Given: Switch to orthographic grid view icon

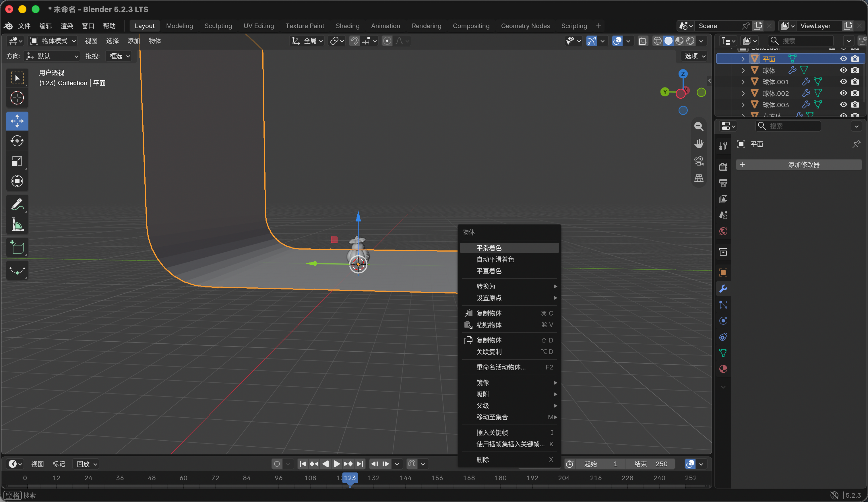Looking at the screenshot, I should 699,178.
